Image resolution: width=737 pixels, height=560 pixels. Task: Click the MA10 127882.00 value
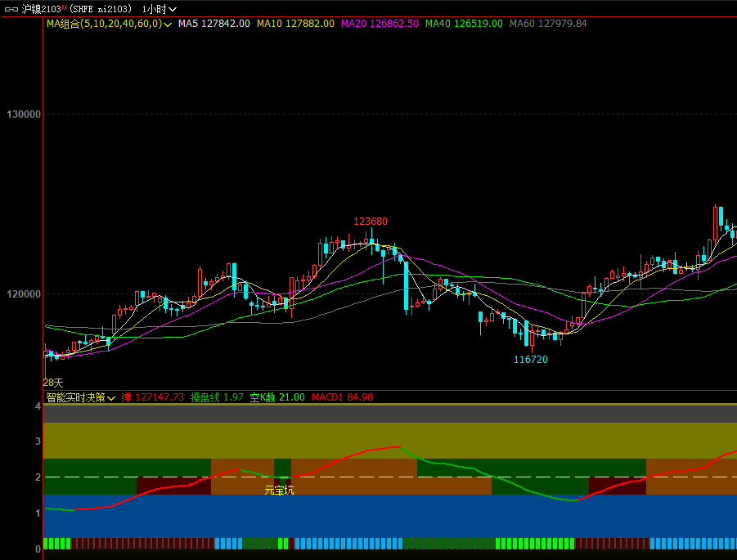(295, 24)
